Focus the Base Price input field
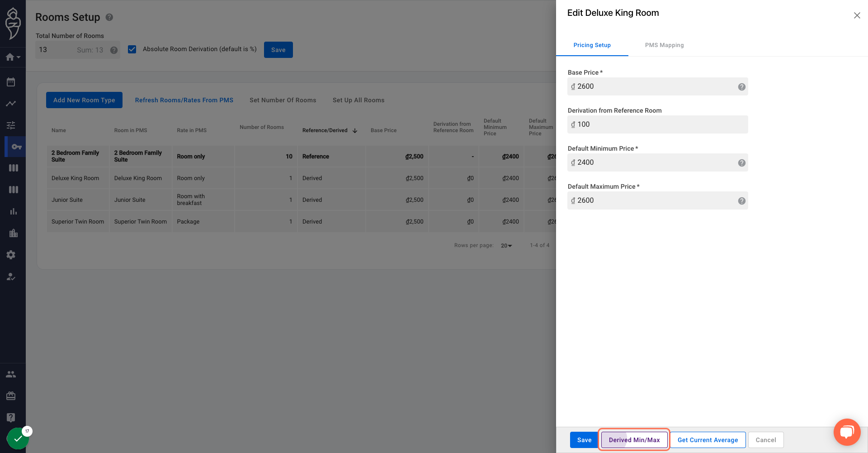This screenshot has width=868, height=453. point(657,86)
